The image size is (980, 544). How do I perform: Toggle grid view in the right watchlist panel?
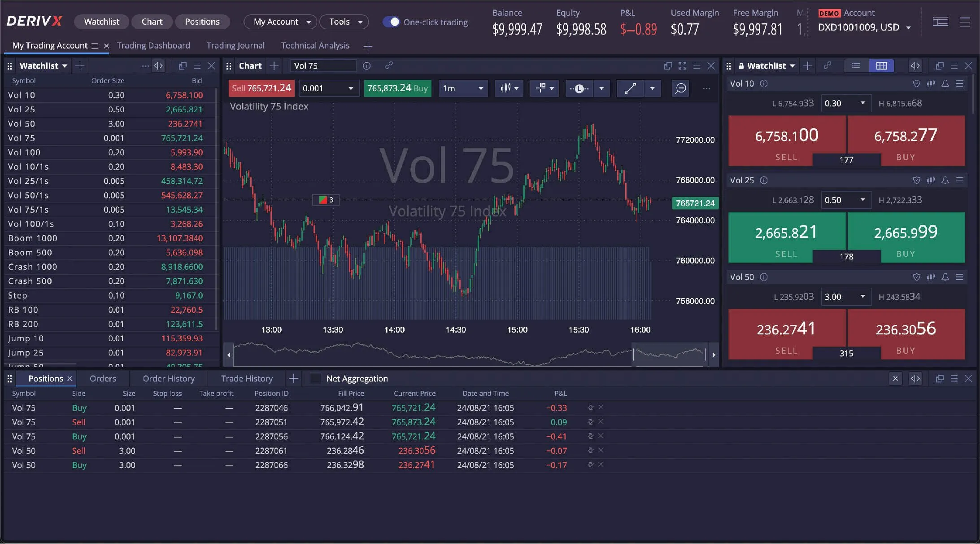point(882,66)
